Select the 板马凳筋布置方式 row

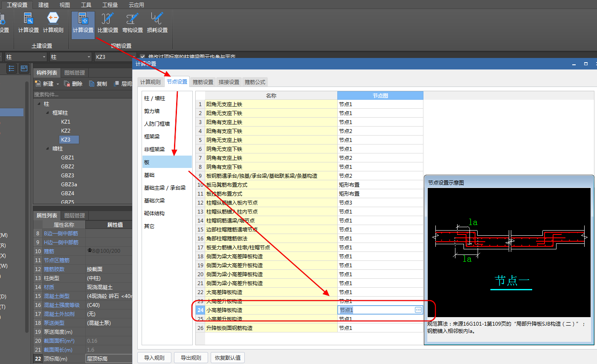pyautogui.click(x=309, y=185)
